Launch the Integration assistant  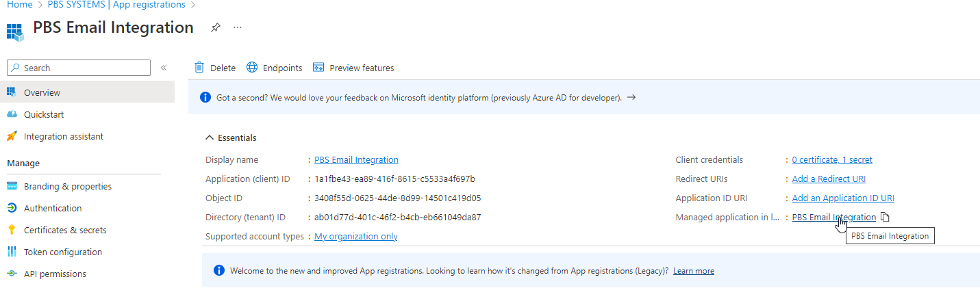(x=63, y=136)
